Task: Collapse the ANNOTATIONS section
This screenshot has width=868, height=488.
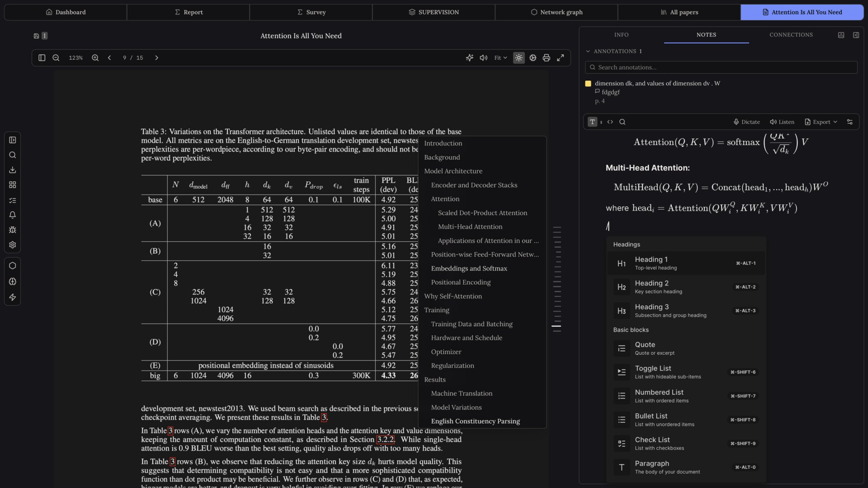Action: [x=613, y=52]
